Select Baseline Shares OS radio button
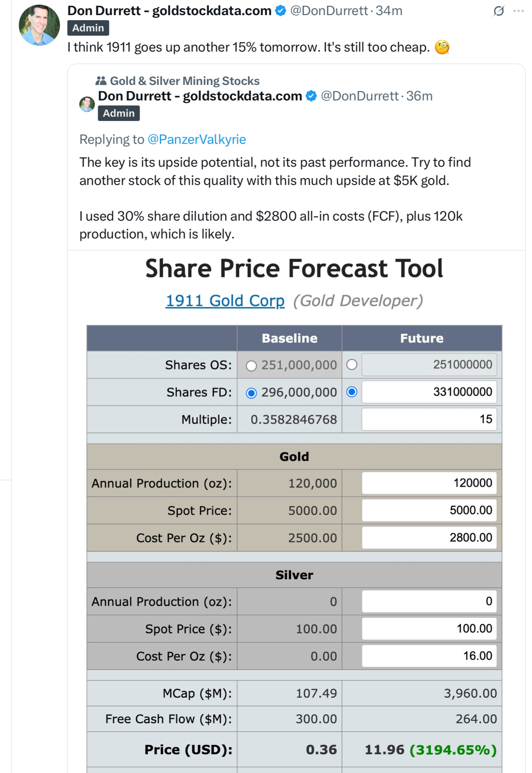 click(251, 366)
